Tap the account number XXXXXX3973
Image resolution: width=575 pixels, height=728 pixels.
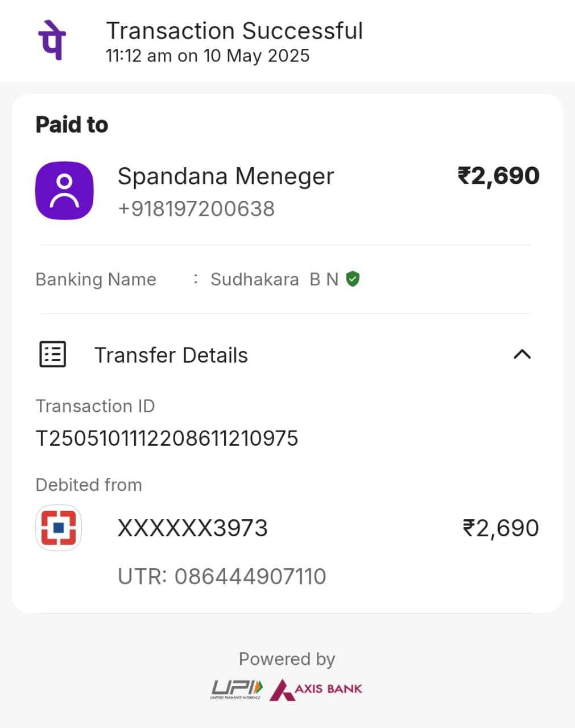click(x=192, y=528)
